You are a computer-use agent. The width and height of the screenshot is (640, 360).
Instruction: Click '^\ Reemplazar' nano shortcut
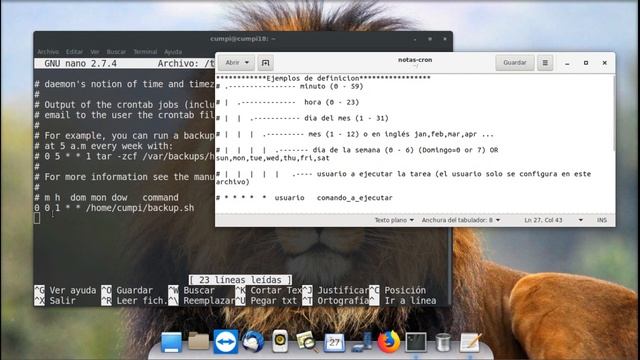pyautogui.click(x=201, y=301)
